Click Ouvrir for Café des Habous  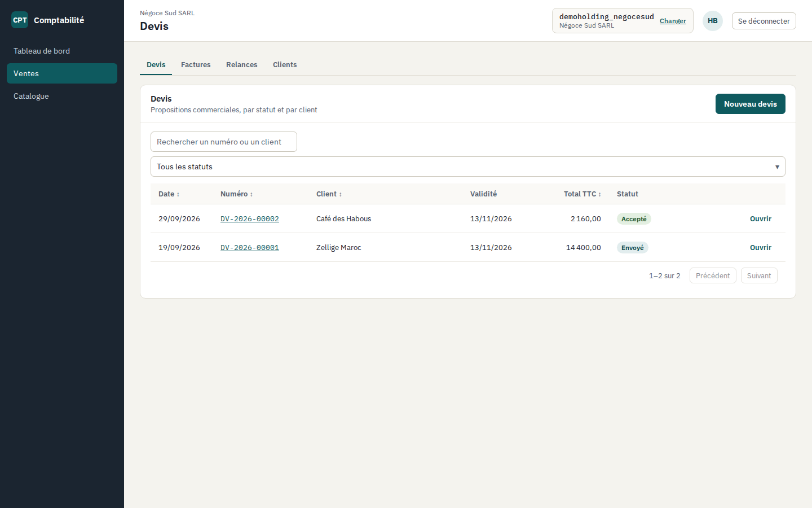[761, 219]
